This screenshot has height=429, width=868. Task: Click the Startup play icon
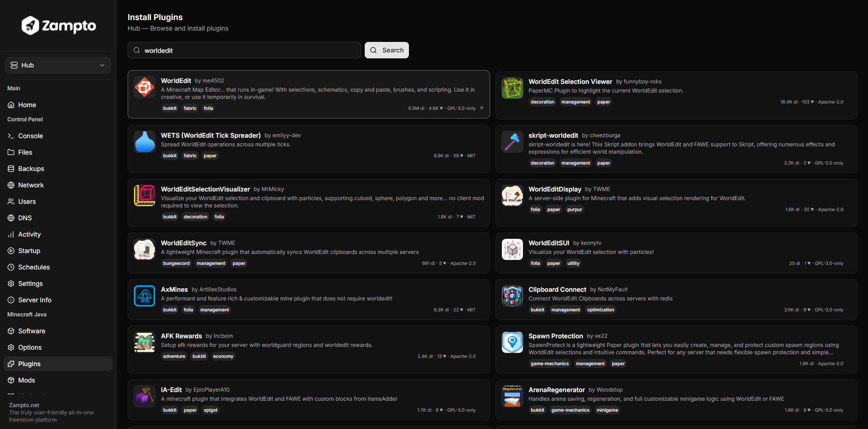coord(11,251)
